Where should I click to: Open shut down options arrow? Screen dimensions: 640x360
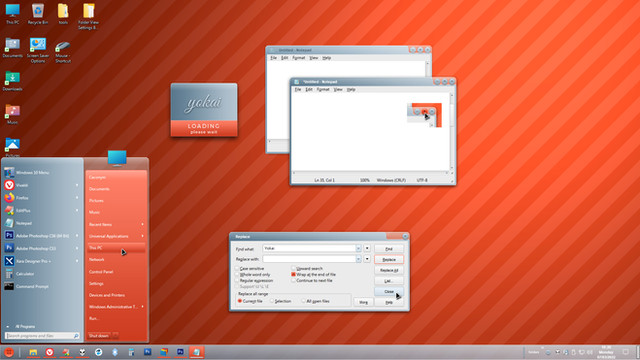click(x=116, y=336)
